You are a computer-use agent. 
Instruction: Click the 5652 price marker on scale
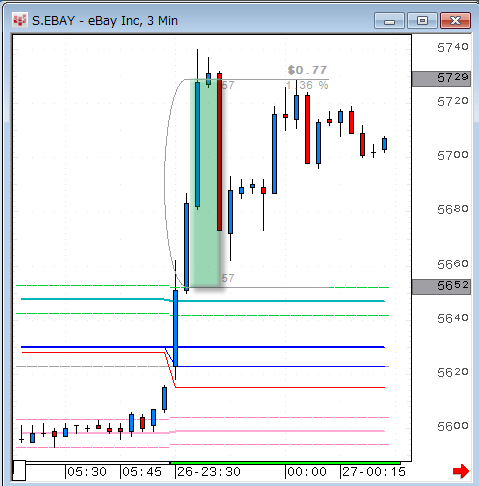(x=441, y=287)
